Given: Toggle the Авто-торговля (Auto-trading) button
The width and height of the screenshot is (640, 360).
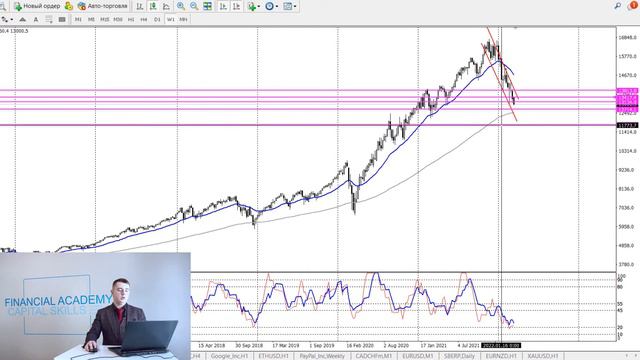Looking at the screenshot, I should pos(102,6).
